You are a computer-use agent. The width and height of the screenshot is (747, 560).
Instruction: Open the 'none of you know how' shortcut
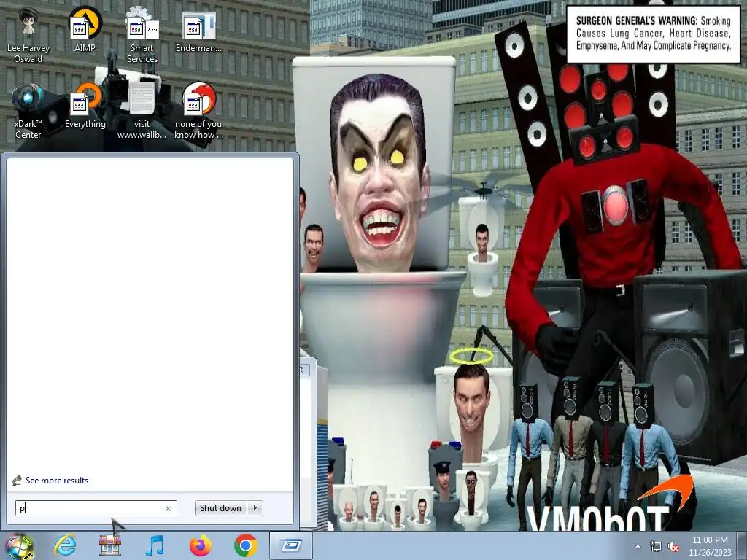pos(198,111)
